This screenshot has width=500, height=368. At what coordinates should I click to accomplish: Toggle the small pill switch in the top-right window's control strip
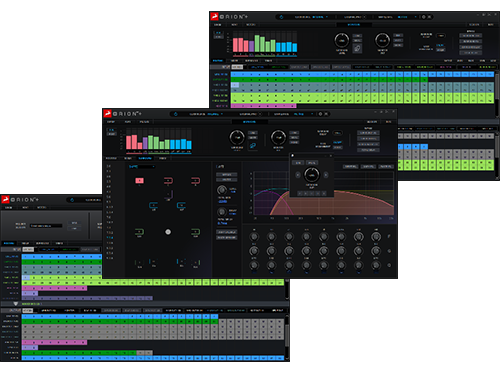[441, 36]
